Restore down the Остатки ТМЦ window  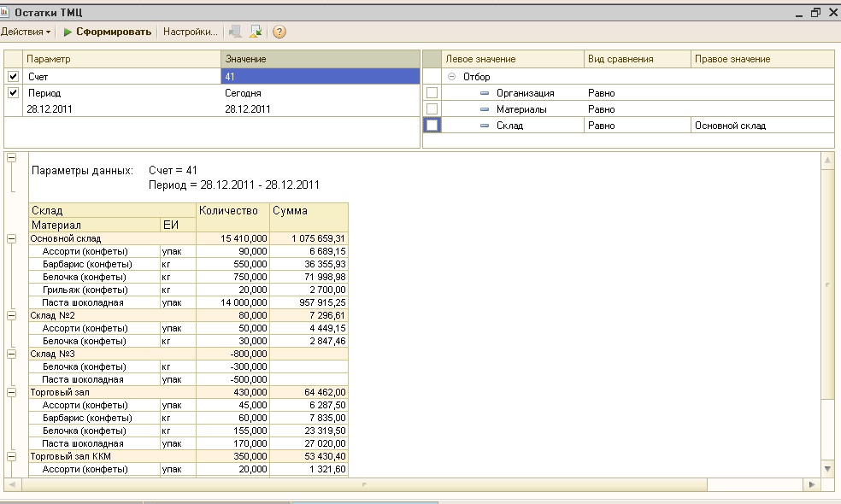[816, 12]
